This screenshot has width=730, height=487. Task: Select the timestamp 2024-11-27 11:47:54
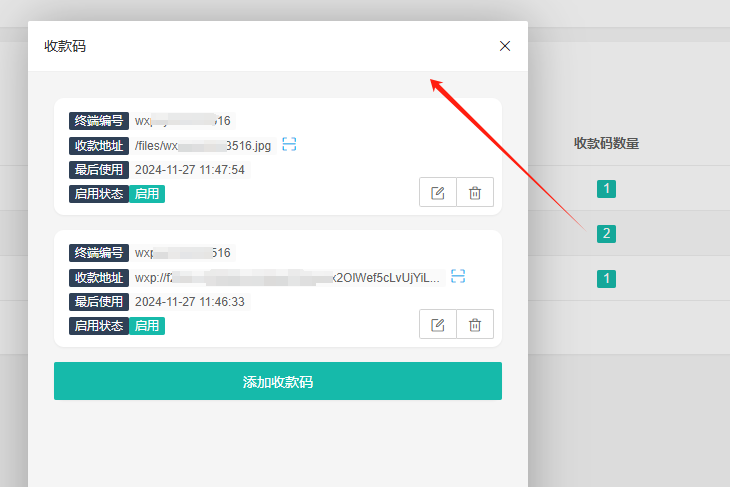point(190,170)
